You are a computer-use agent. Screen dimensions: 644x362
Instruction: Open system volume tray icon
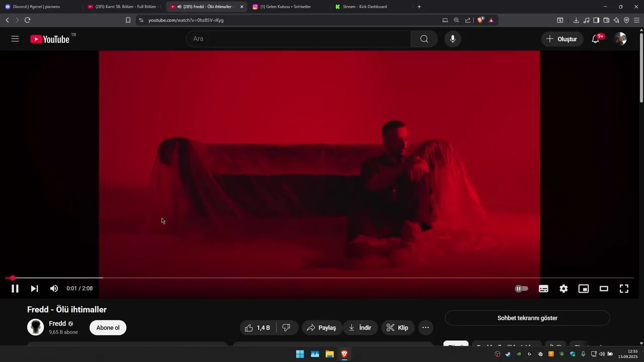point(602,354)
